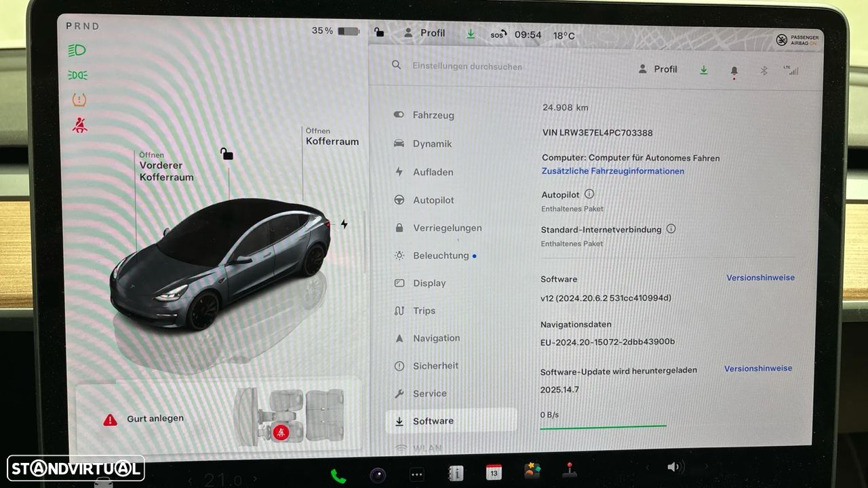Select the Software settings menu

(x=451, y=421)
